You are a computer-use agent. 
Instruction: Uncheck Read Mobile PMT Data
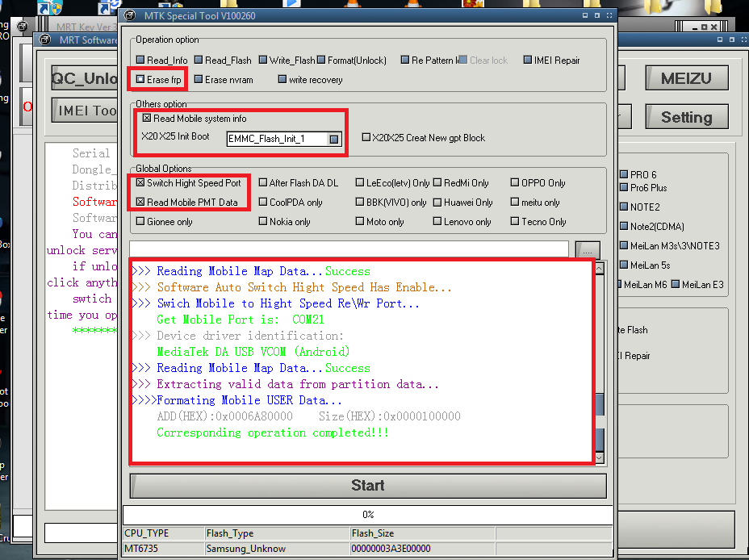point(140,202)
